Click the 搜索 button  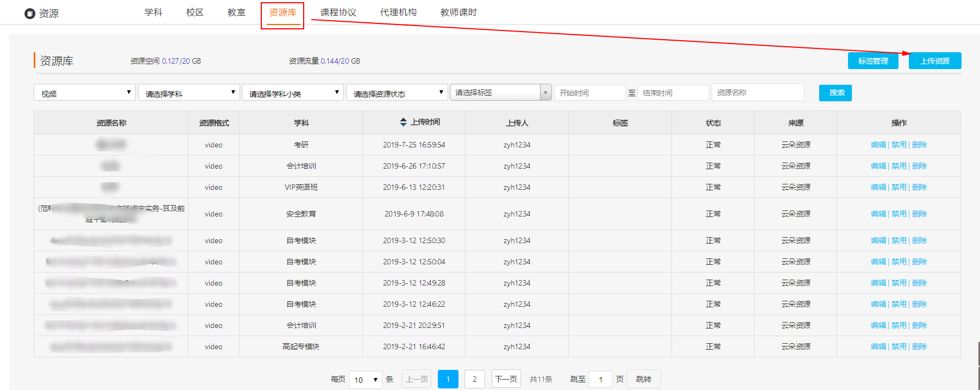(835, 93)
